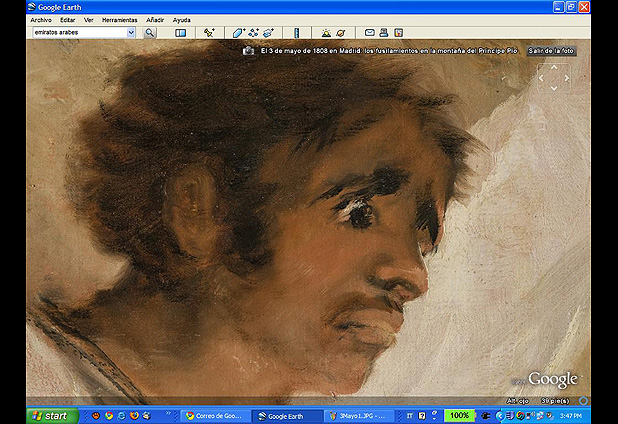Click the email icon in toolbar
This screenshot has height=424, width=618.
pyautogui.click(x=369, y=33)
